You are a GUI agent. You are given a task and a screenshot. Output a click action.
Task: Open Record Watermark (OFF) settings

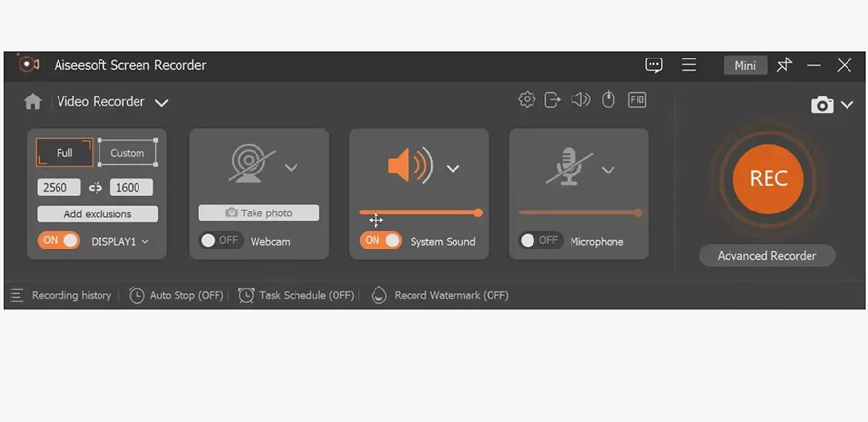coord(452,296)
